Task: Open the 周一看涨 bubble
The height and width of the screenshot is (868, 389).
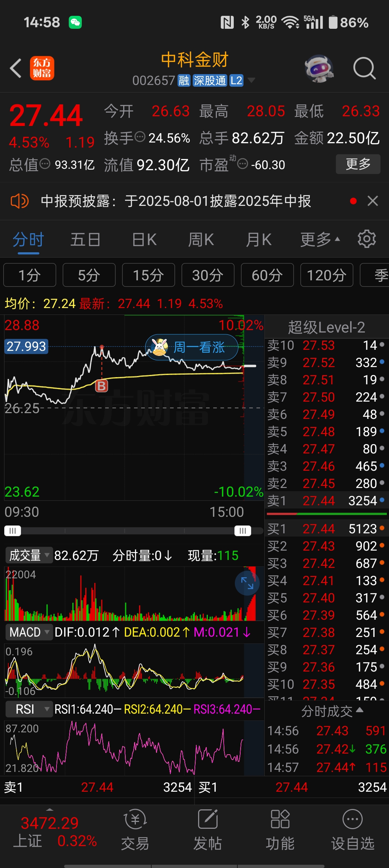Action: tap(192, 347)
